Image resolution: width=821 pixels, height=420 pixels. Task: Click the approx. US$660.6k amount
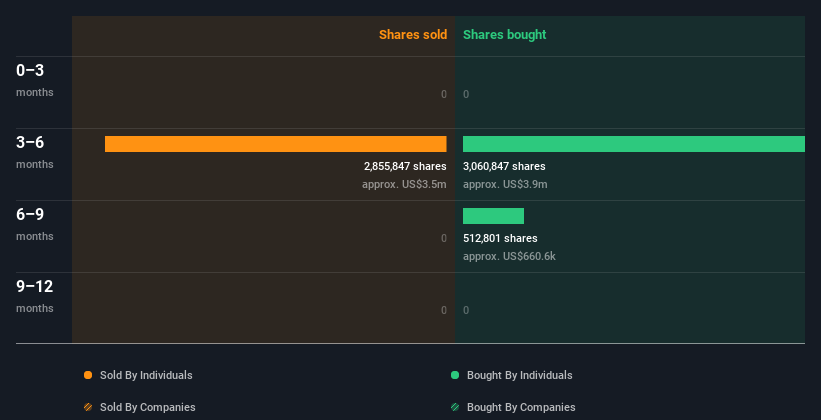pos(509,256)
